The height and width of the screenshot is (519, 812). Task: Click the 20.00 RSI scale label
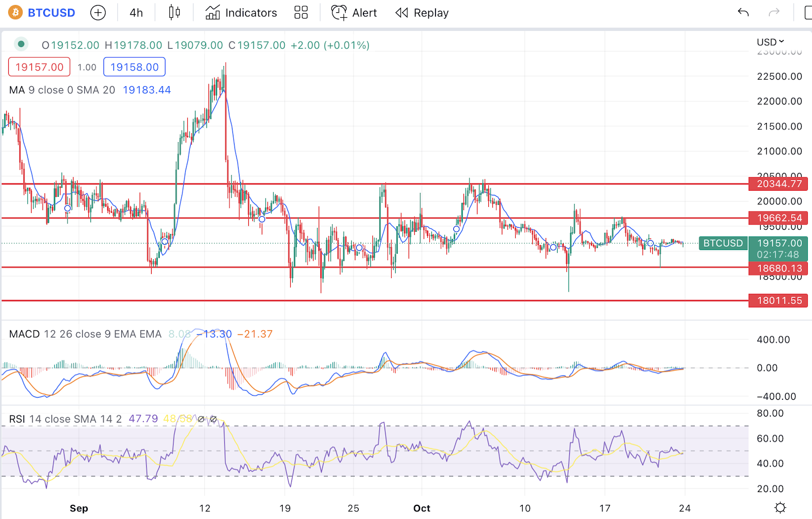tap(770, 489)
